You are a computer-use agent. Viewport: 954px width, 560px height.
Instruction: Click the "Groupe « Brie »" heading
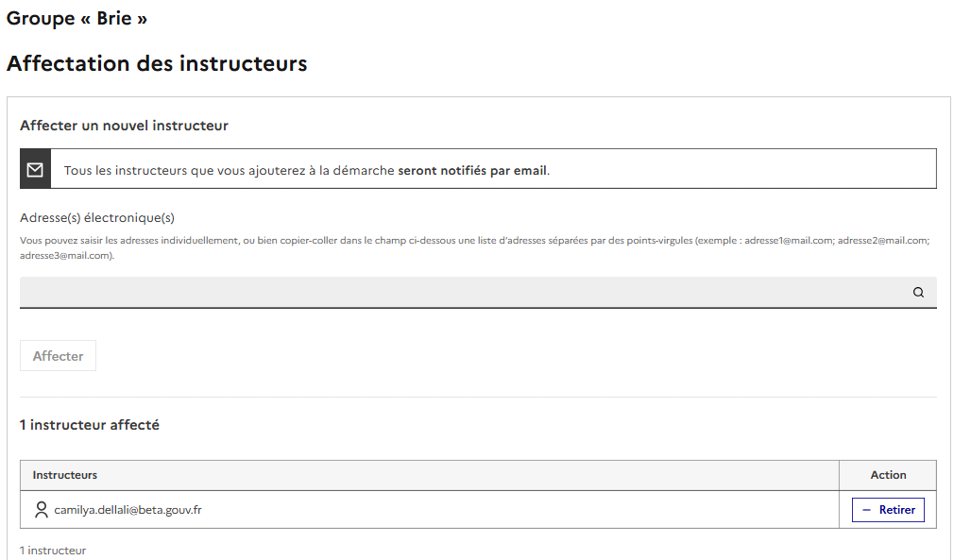tap(77, 18)
